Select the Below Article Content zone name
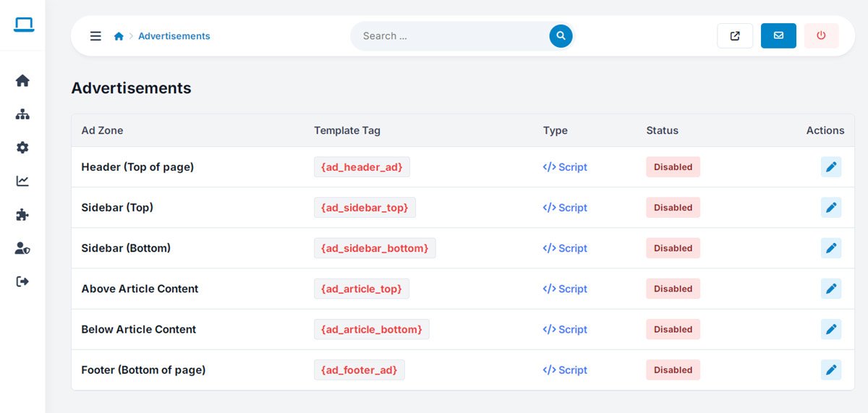The width and height of the screenshot is (868, 413). pyautogui.click(x=139, y=329)
